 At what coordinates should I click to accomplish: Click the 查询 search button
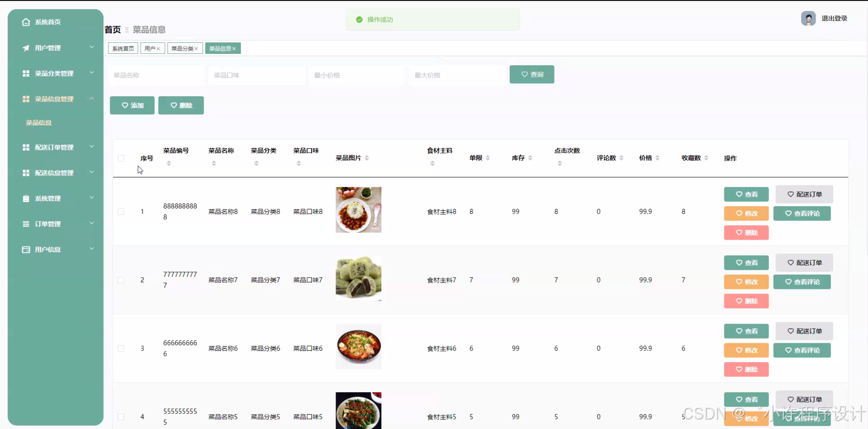[532, 74]
